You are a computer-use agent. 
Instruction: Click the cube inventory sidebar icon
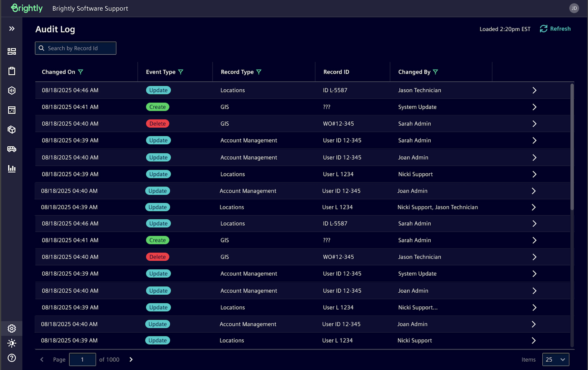(12, 130)
